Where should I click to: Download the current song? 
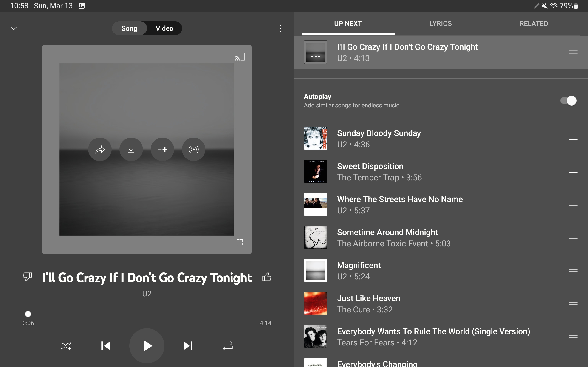[131, 149]
